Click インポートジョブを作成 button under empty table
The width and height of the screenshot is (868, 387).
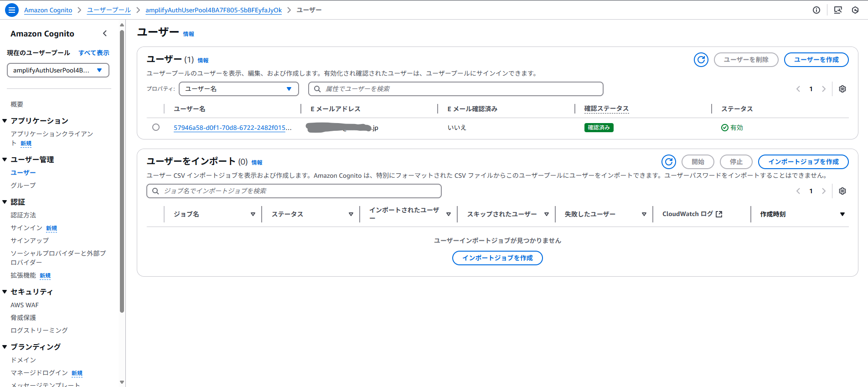pos(497,258)
